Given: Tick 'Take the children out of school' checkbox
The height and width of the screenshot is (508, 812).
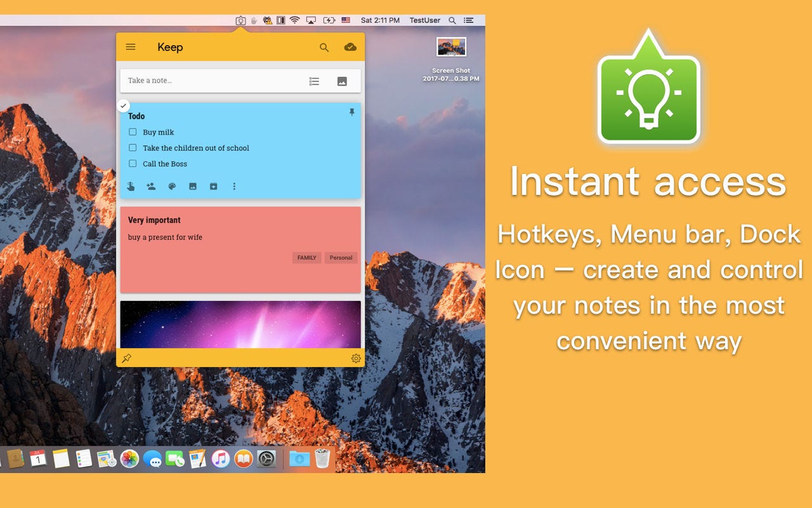Looking at the screenshot, I should pos(133,148).
